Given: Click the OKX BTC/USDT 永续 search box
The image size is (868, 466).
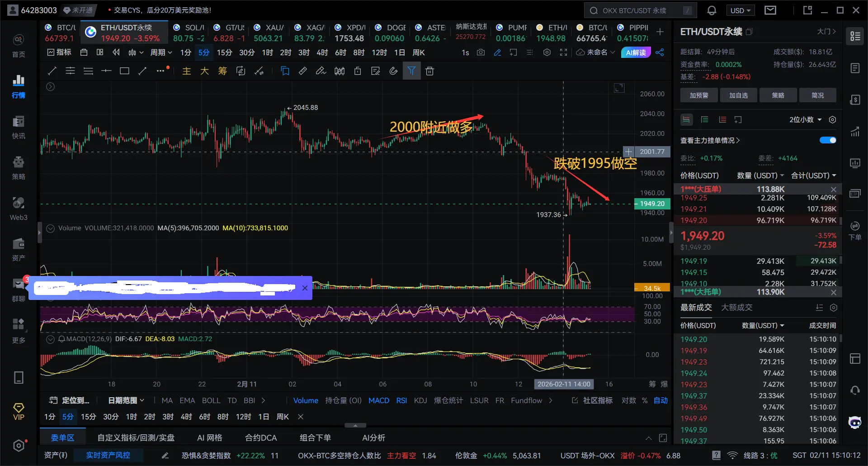Looking at the screenshot, I should 640,10.
